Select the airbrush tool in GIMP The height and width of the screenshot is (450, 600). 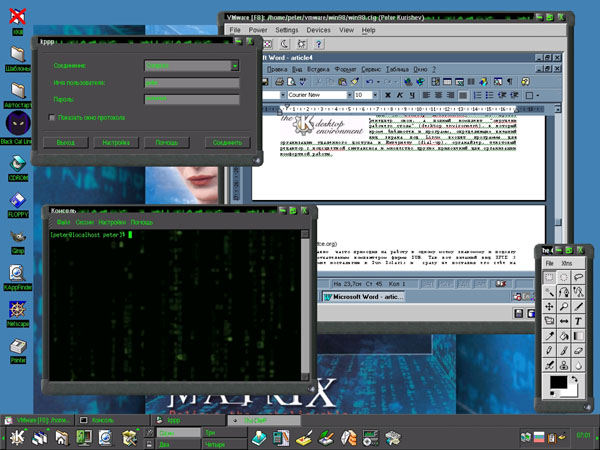549,365
